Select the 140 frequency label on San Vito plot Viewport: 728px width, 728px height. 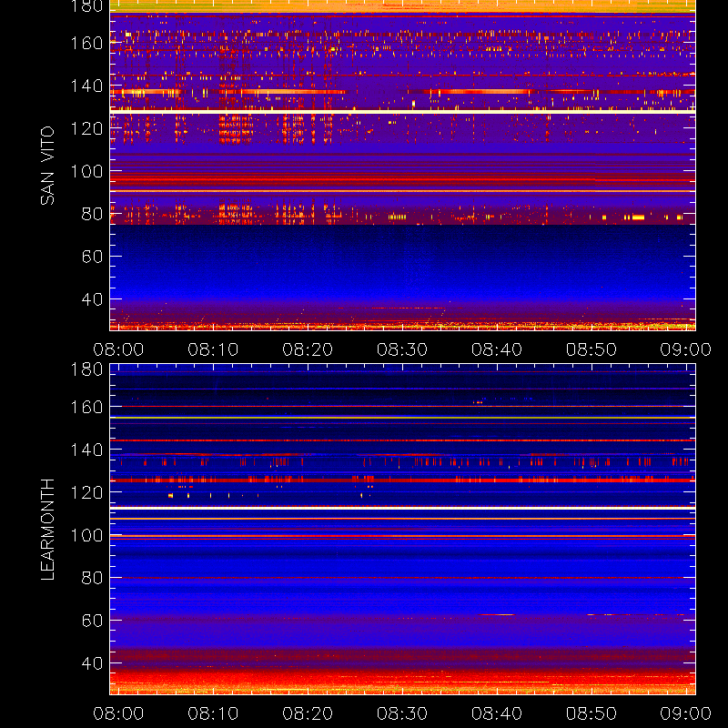click(86, 86)
